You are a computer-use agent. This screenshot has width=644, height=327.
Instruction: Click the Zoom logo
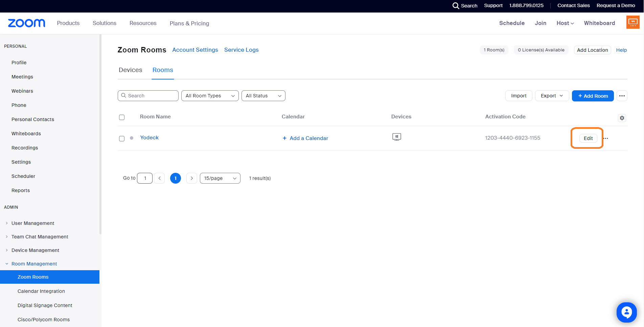[x=26, y=23]
